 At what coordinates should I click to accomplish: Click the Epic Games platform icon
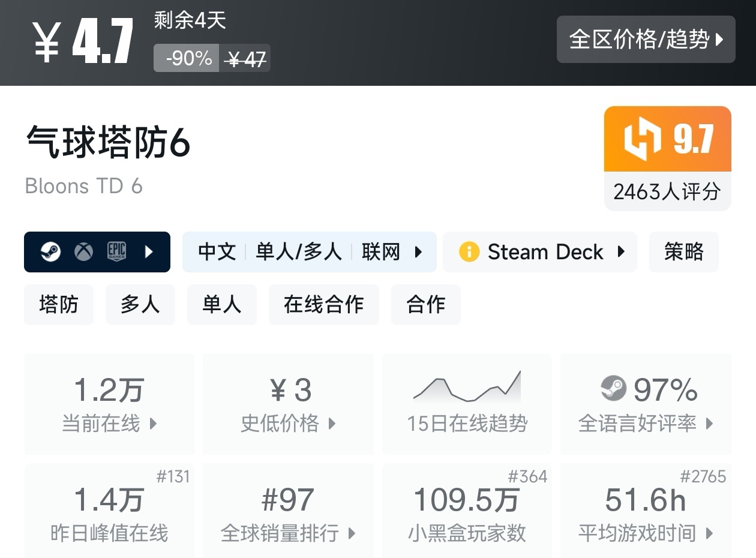[x=116, y=252]
